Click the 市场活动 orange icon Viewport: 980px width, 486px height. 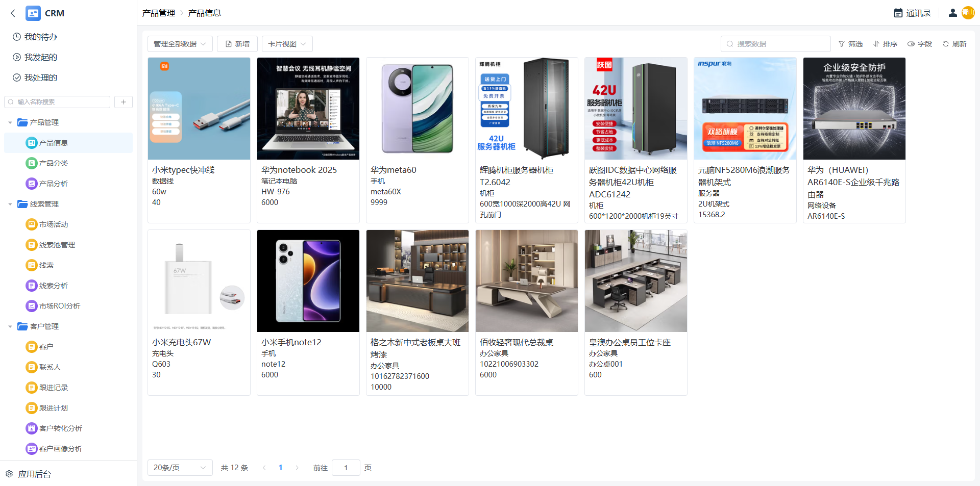tap(31, 224)
